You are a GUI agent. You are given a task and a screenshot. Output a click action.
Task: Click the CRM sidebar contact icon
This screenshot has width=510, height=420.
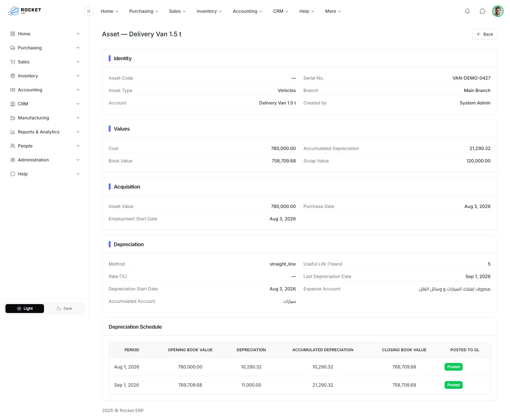pos(13,104)
